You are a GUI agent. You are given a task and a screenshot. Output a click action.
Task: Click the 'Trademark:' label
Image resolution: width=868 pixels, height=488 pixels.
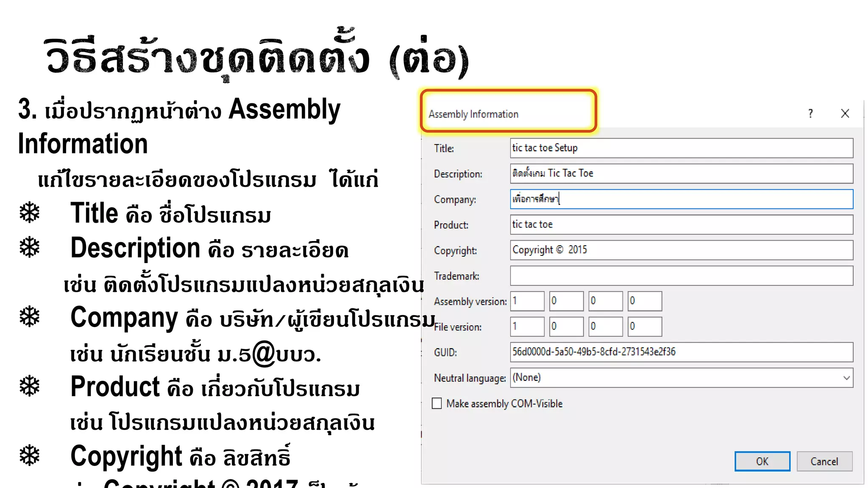point(456,276)
